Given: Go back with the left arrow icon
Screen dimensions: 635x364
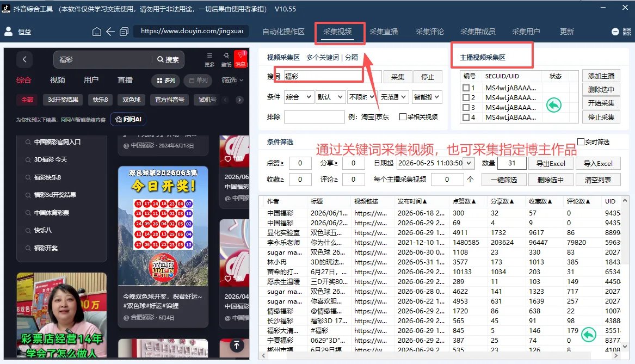Looking at the screenshot, I should (x=110, y=32).
